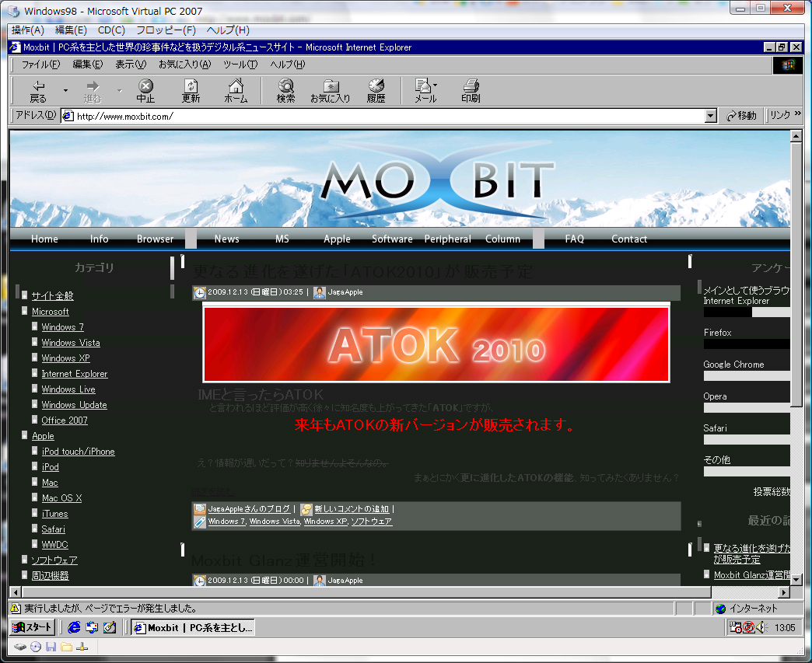Open the Internet Explorer ファイル(F) menu
Screen dimensions: 812x663
coord(40,65)
